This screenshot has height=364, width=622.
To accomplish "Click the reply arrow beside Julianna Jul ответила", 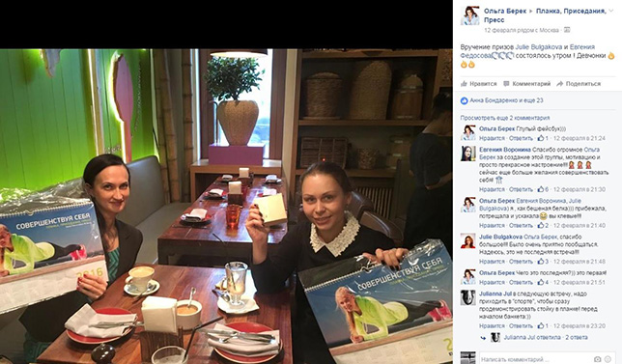I will pyautogui.click(x=483, y=337).
